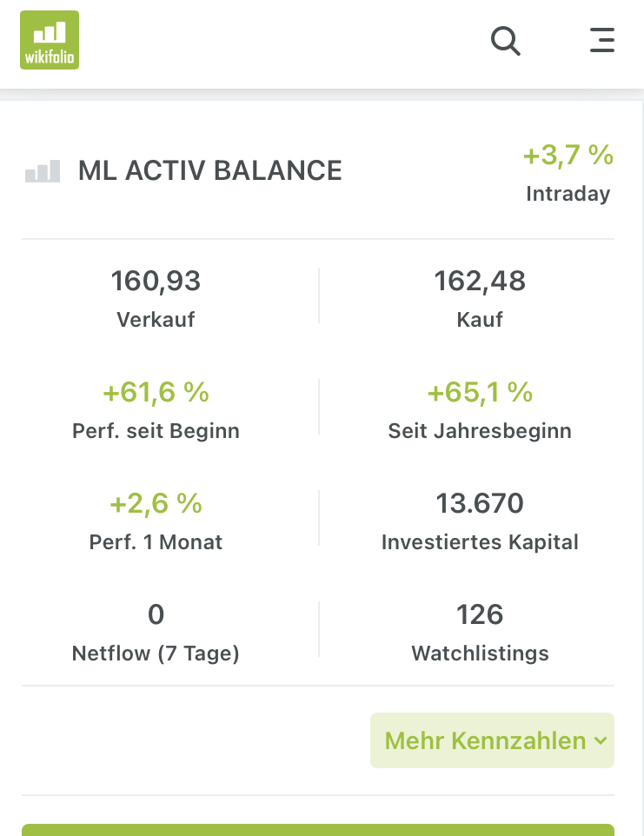Image resolution: width=644 pixels, height=836 pixels.
Task: Click the Verkauf label text
Action: click(156, 320)
